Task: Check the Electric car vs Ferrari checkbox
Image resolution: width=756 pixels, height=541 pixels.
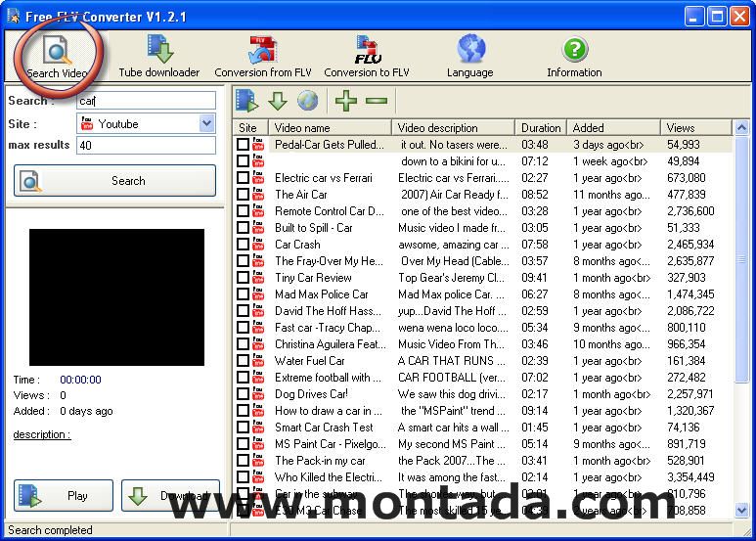Action: [243, 177]
